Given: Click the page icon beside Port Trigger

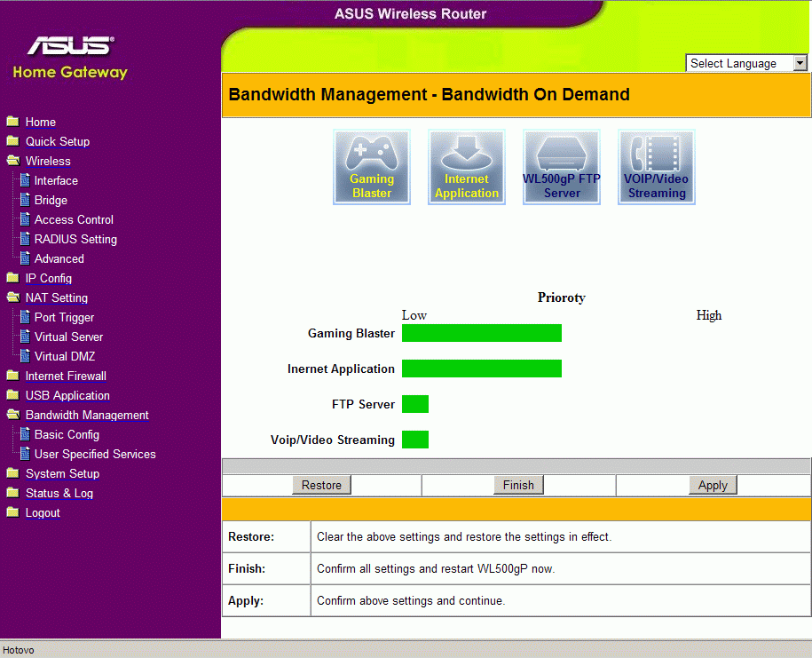Looking at the screenshot, I should coord(25,317).
